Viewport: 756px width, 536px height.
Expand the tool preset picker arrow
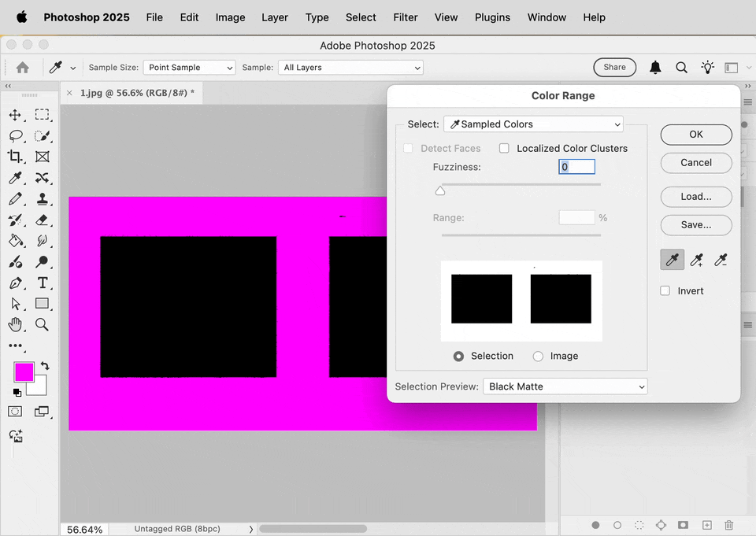(72, 68)
